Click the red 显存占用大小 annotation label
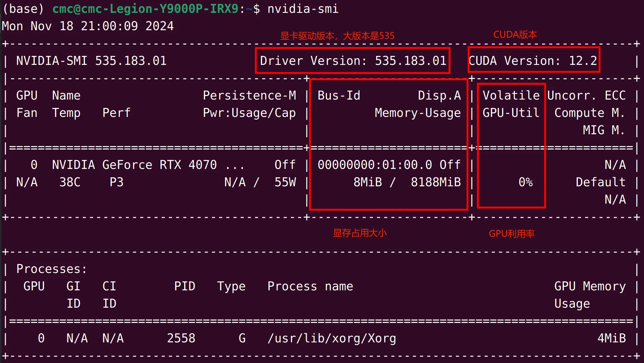644x363 pixels. tap(360, 233)
